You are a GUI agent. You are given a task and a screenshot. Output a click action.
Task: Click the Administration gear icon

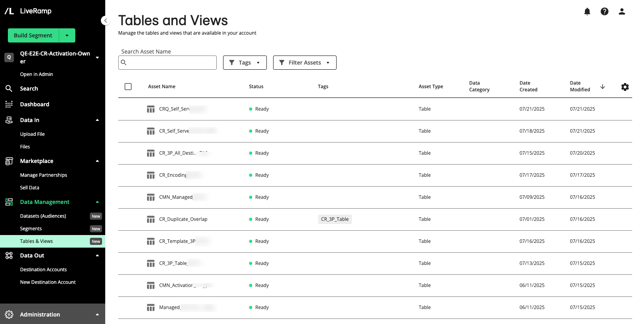tap(9, 315)
